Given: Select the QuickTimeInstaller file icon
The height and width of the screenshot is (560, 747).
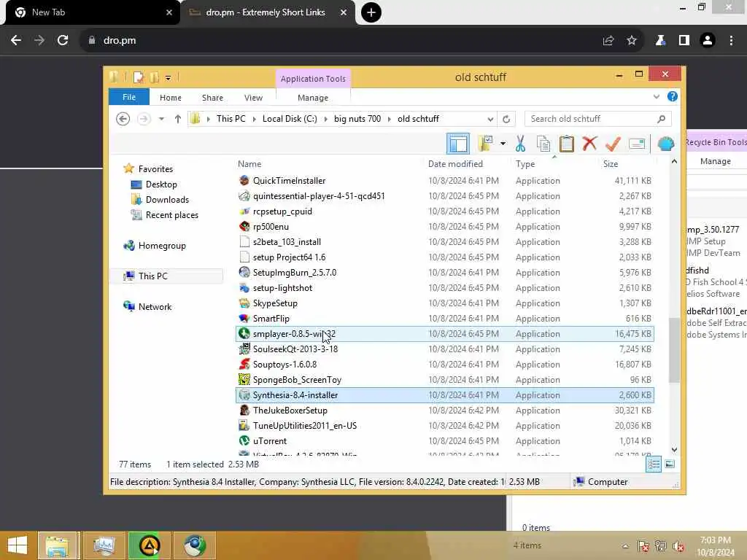Looking at the screenshot, I should click(244, 181).
